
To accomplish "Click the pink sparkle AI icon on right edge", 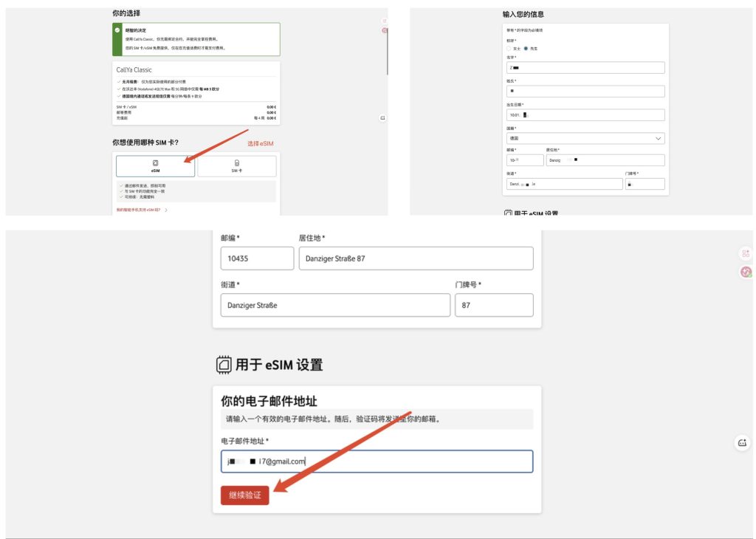I will click(x=746, y=272).
